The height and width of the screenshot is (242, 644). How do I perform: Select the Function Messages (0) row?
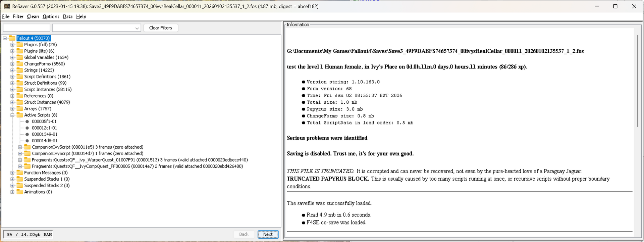click(46, 173)
